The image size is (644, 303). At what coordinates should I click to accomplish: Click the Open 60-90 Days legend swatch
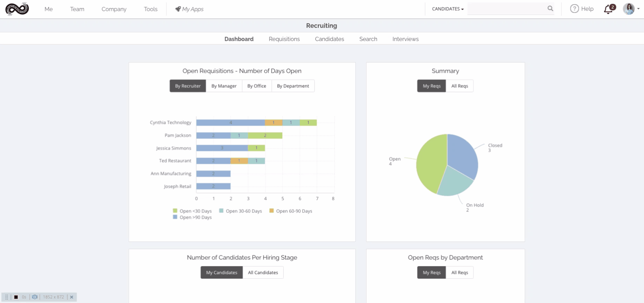tap(272, 211)
